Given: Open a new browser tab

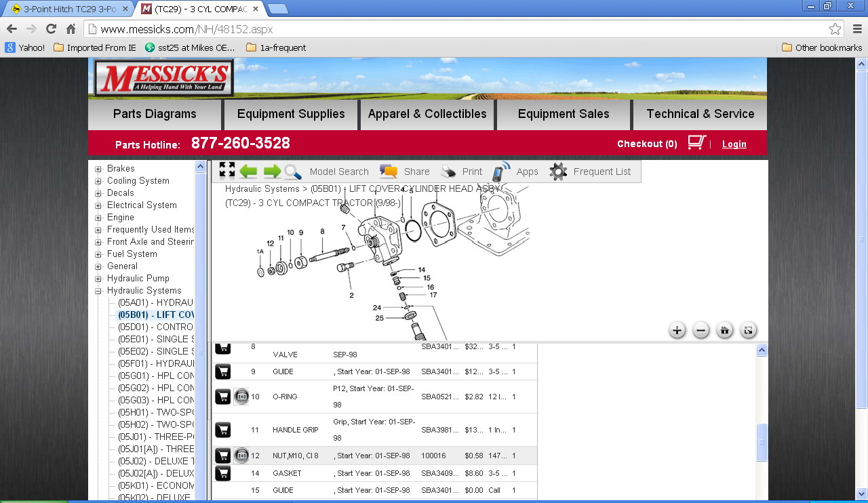Looking at the screenshot, I should [x=277, y=9].
